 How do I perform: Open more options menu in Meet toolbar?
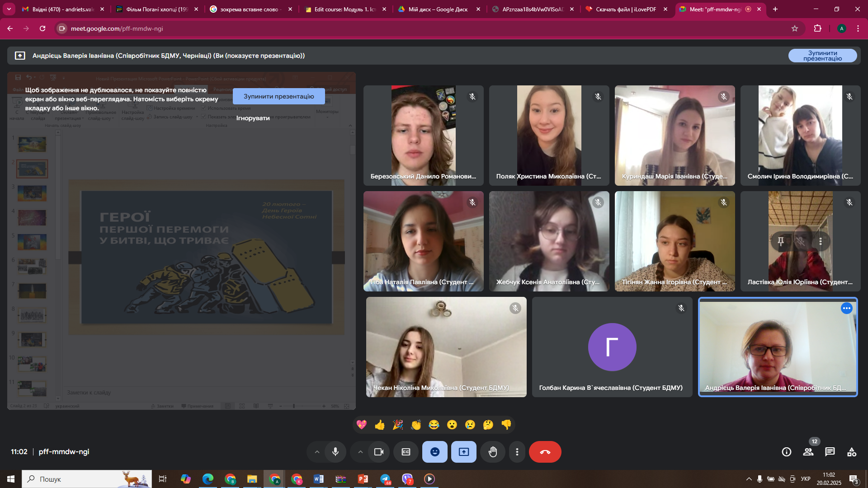pos(517,452)
